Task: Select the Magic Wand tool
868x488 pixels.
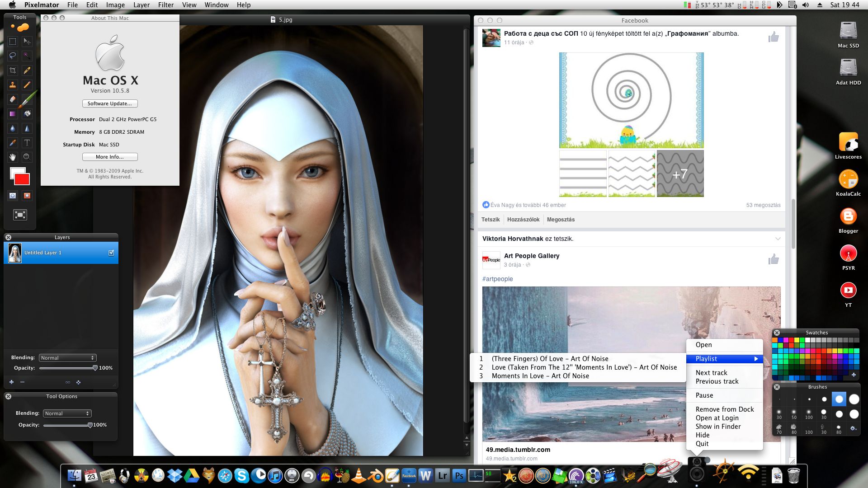Action: point(27,56)
